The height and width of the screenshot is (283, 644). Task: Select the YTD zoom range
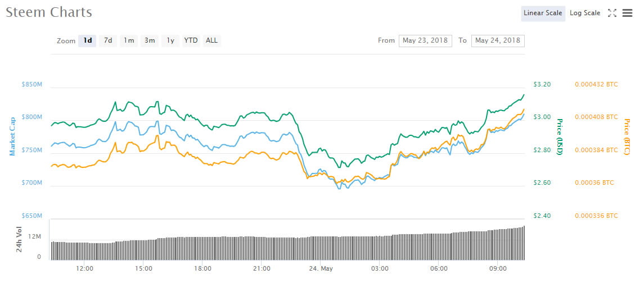click(191, 40)
